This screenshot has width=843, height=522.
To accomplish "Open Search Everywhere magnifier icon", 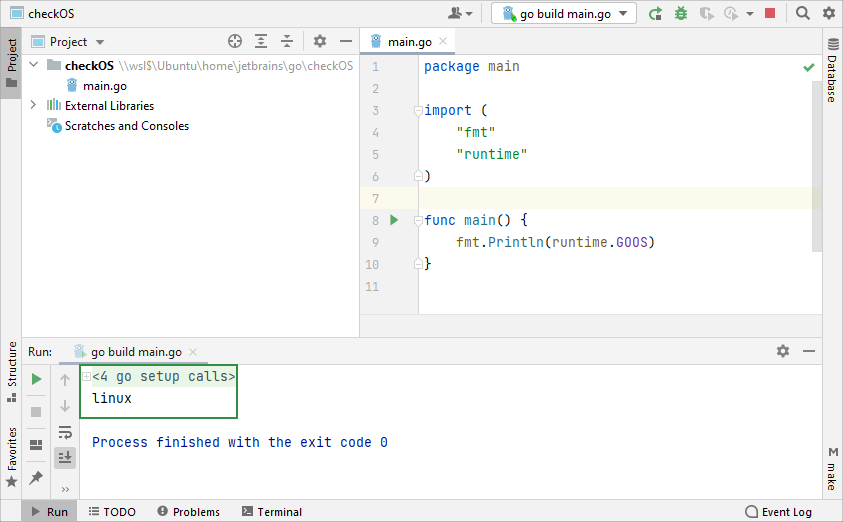I will pyautogui.click(x=802, y=13).
